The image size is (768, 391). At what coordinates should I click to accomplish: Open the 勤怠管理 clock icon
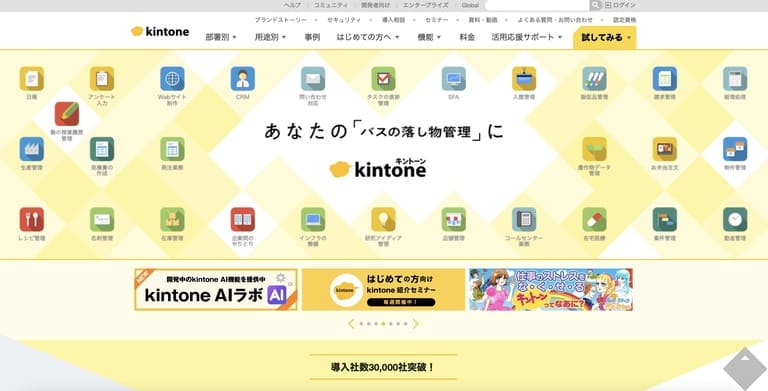(735, 220)
